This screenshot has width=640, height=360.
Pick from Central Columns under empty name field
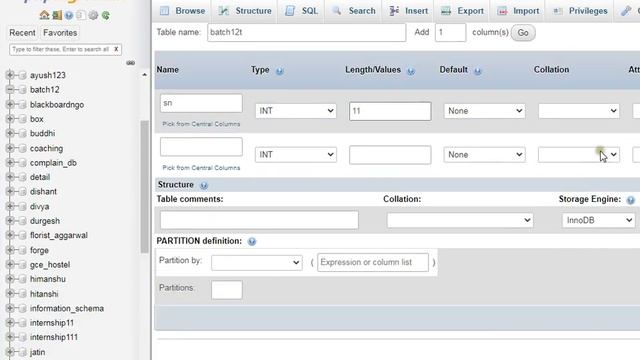point(201,168)
